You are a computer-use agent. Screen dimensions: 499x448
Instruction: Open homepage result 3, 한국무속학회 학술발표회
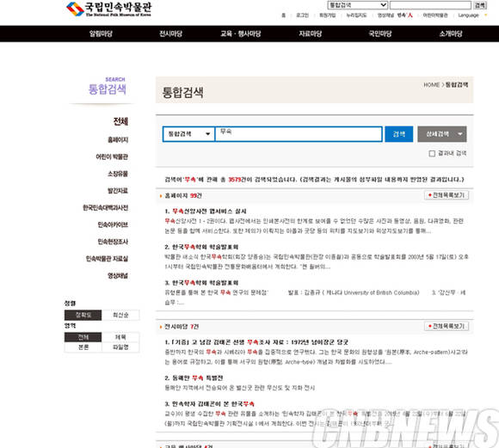pyautogui.click(x=201, y=283)
